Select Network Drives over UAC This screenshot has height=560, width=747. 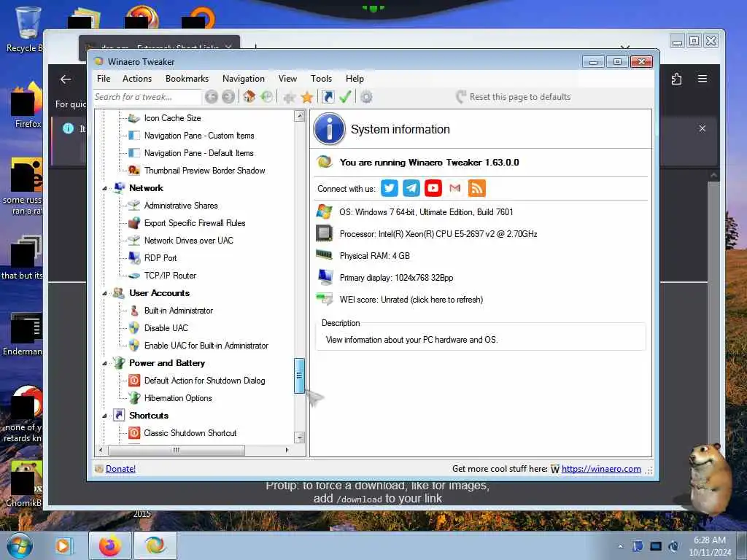click(189, 241)
